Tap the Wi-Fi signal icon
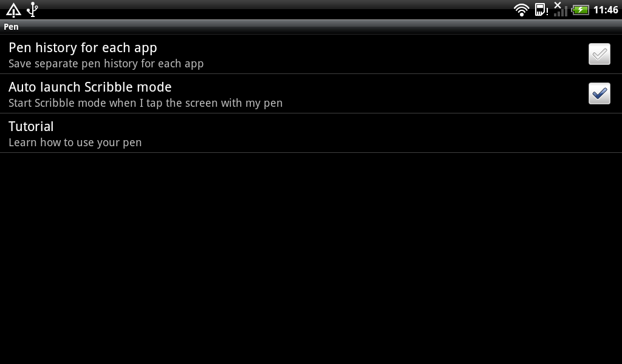 [521, 10]
